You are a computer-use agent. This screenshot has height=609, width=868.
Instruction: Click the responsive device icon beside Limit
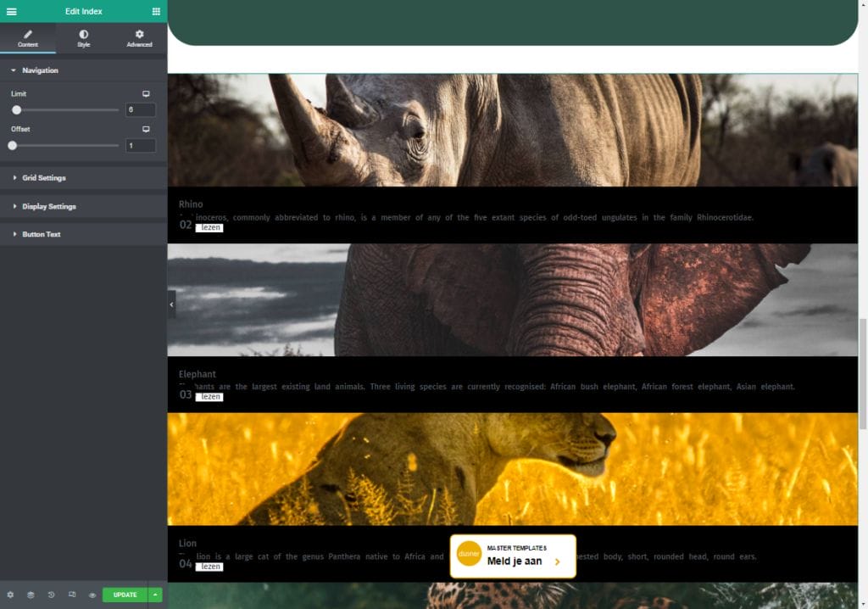(x=146, y=93)
